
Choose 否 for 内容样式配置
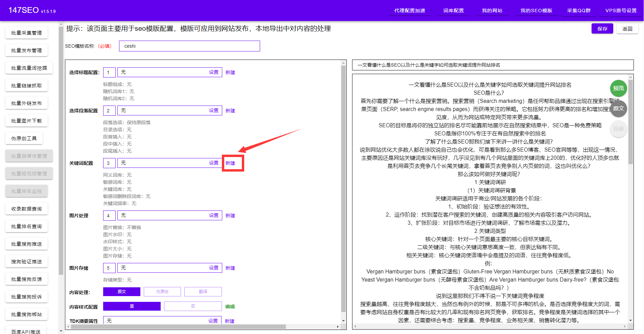193,306
